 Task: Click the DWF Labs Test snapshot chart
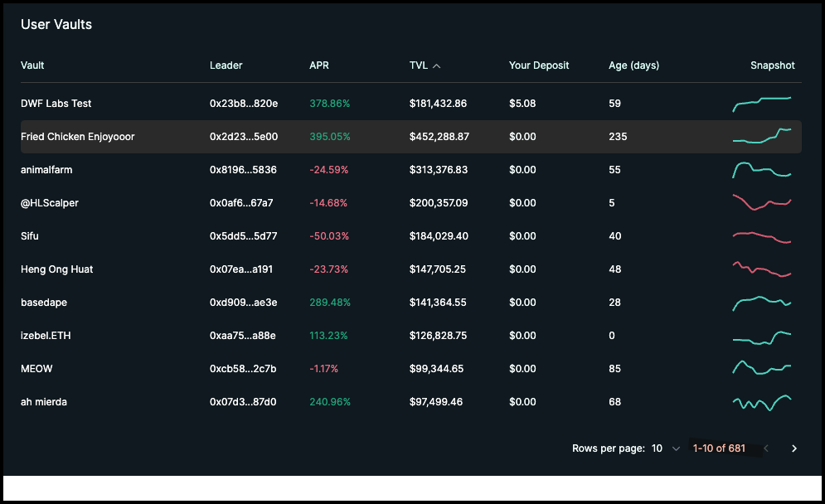762,104
